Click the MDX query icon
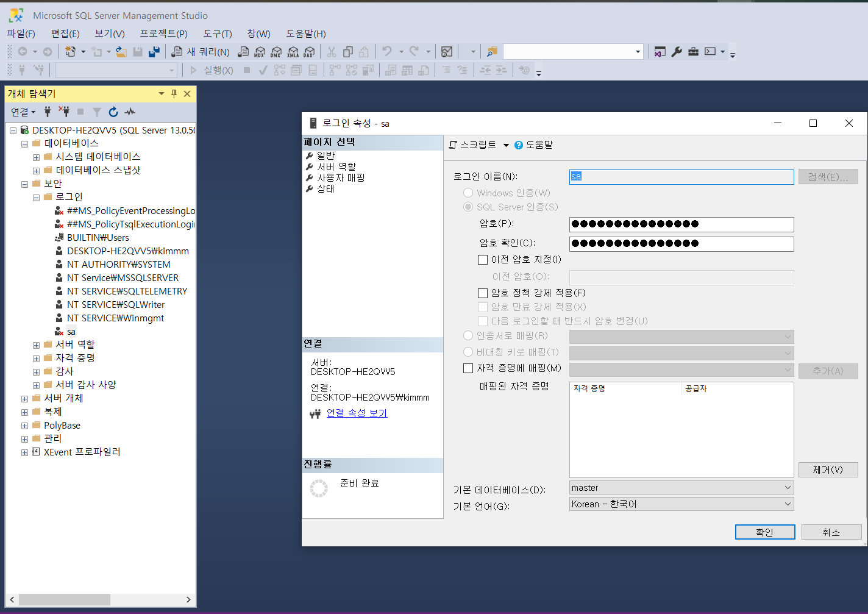 pyautogui.click(x=260, y=52)
